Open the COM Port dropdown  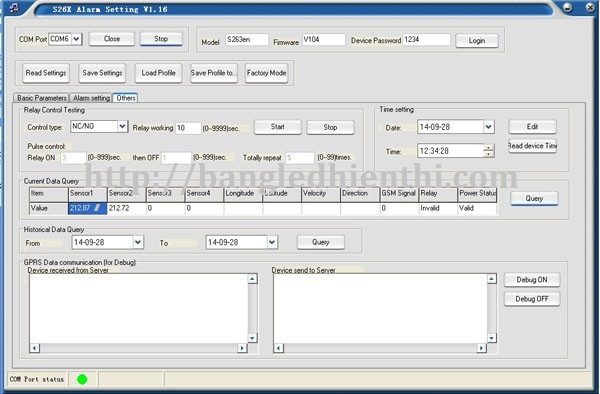[x=77, y=39]
